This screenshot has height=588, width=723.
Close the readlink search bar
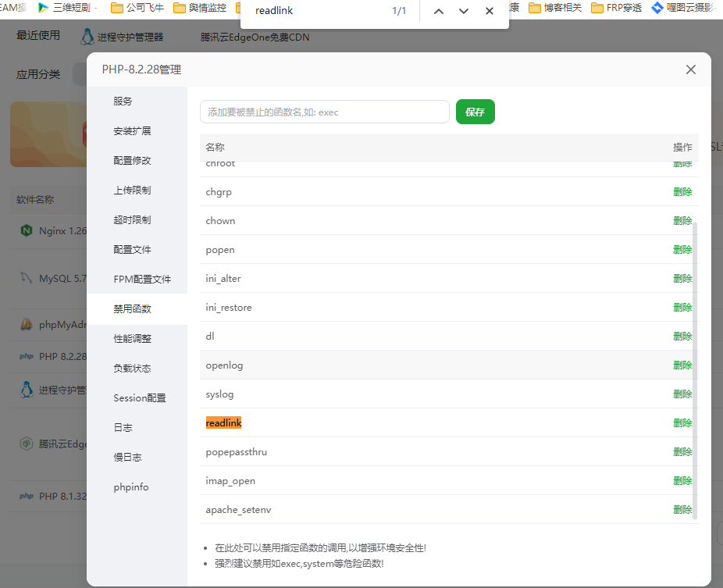point(488,12)
